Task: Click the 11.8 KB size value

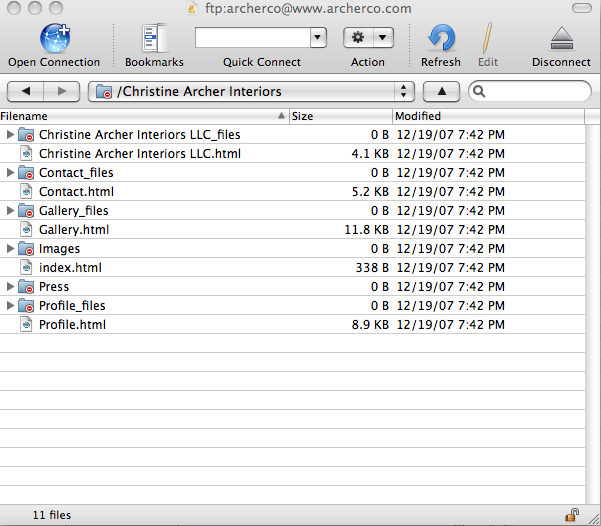Action: click(x=366, y=230)
